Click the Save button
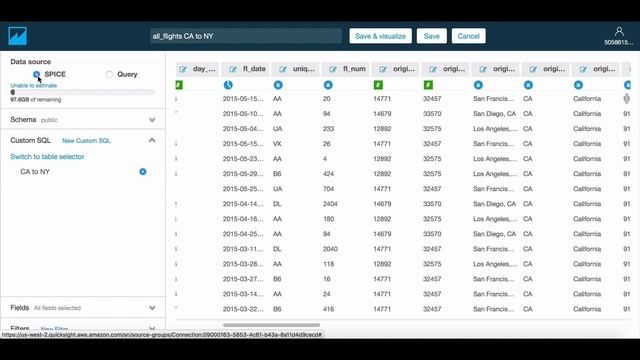This screenshot has width=640, height=360. point(431,36)
